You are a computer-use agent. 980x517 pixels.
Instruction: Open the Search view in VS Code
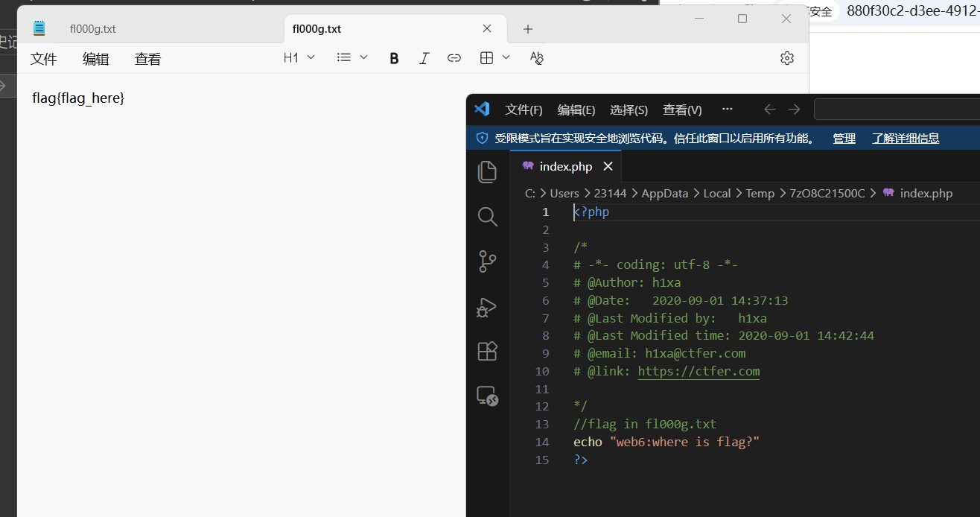[487, 217]
